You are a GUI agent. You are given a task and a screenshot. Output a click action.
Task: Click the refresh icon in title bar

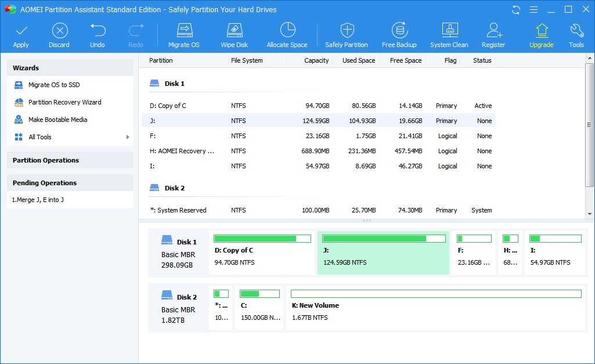[x=516, y=9]
